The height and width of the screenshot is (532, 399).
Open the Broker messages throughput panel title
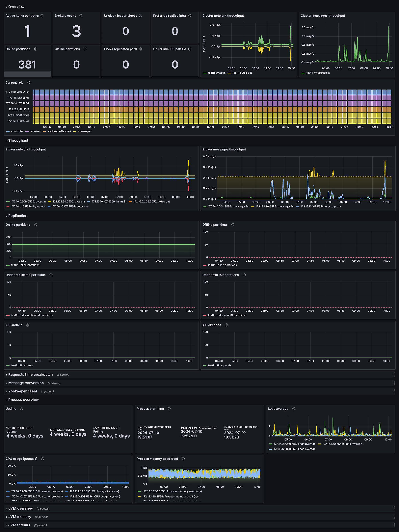(224, 149)
